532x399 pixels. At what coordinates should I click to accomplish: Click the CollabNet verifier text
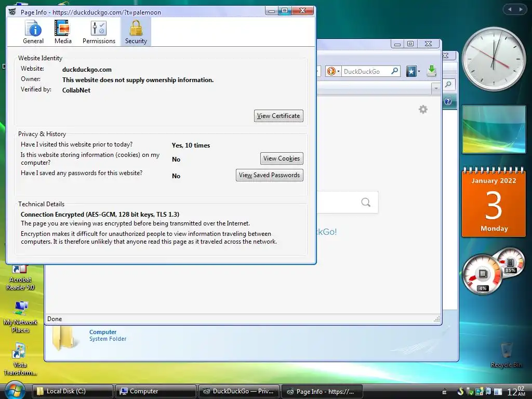(x=76, y=90)
